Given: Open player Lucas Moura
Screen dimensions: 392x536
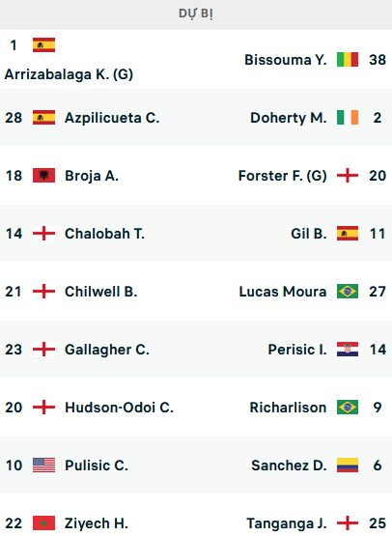Looking at the screenshot, I should pyautogui.click(x=283, y=292).
